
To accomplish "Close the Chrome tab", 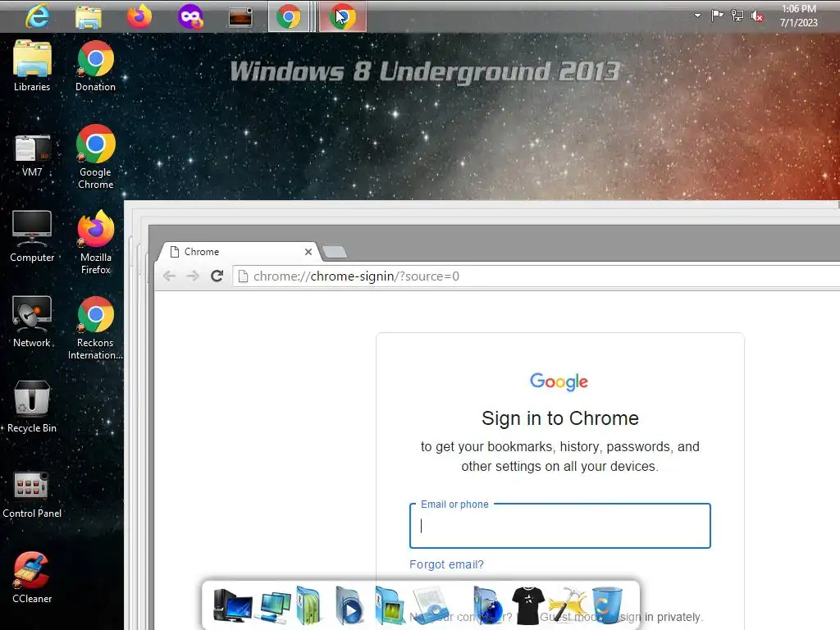I will pyautogui.click(x=308, y=252).
